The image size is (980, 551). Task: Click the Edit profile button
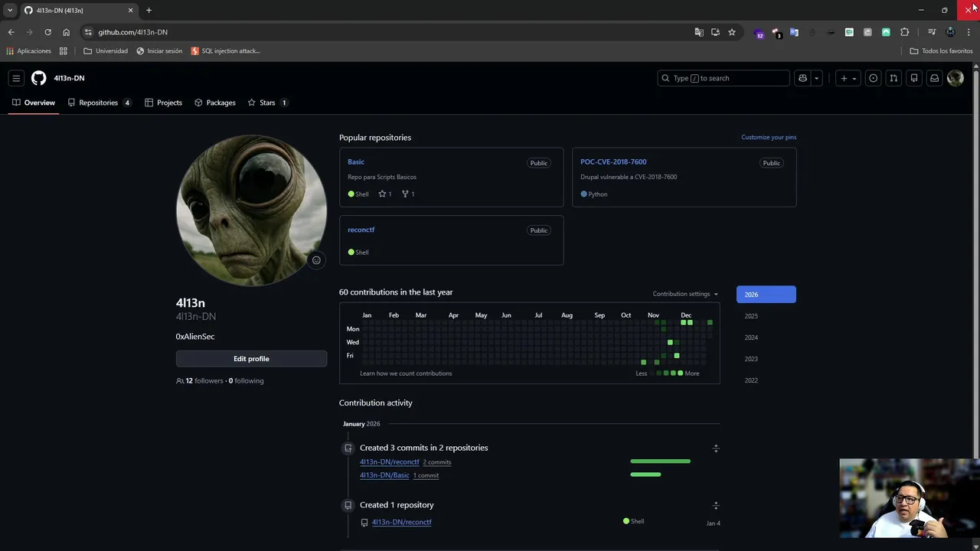pyautogui.click(x=251, y=359)
